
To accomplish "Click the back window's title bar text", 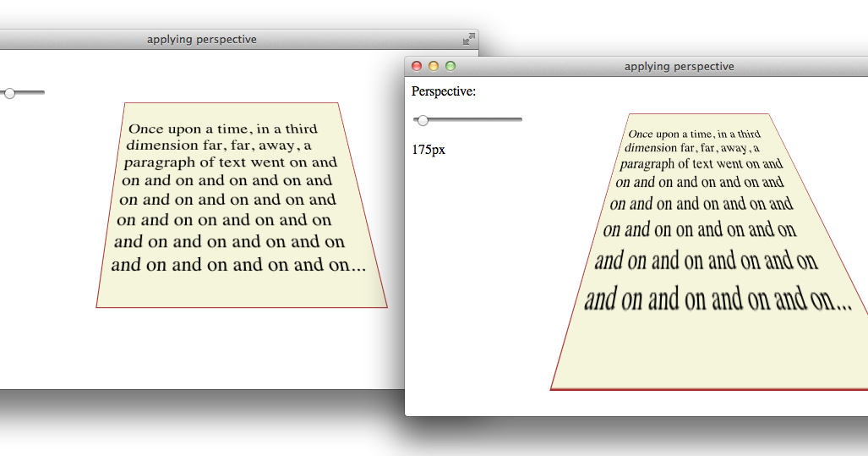I will 201,39.
